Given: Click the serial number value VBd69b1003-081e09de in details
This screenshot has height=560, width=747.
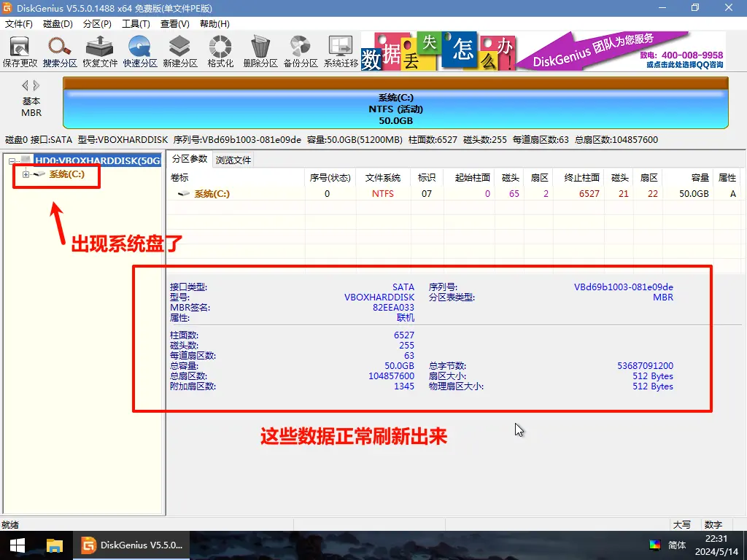Looking at the screenshot, I should point(624,287).
